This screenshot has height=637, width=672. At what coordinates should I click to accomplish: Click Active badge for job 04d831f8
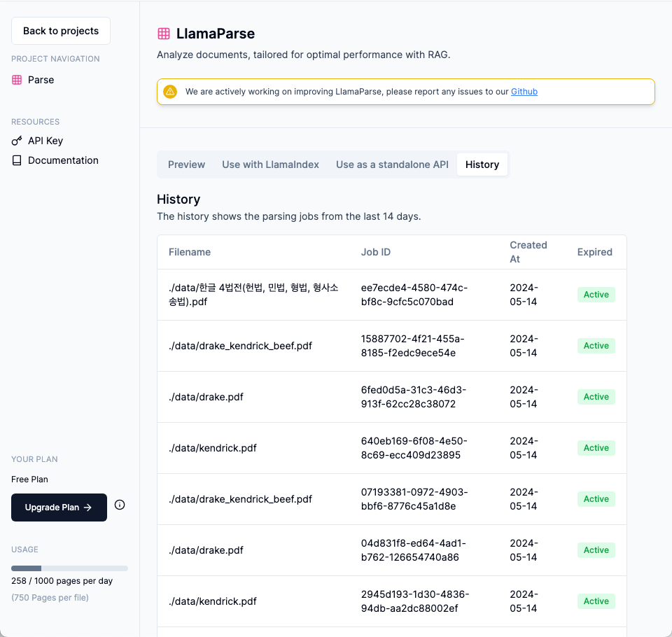tap(596, 550)
